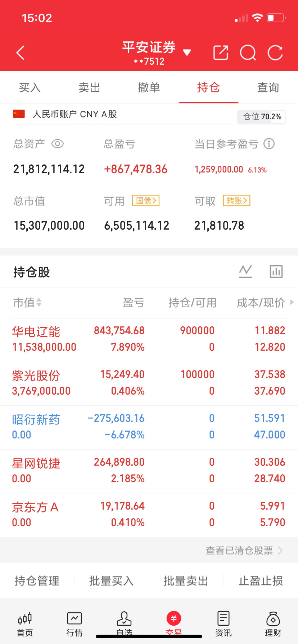Image resolution: width=298 pixels, height=644 pixels.
Task: Open info icon next to 当日参考盈亏
Action: coord(269,144)
